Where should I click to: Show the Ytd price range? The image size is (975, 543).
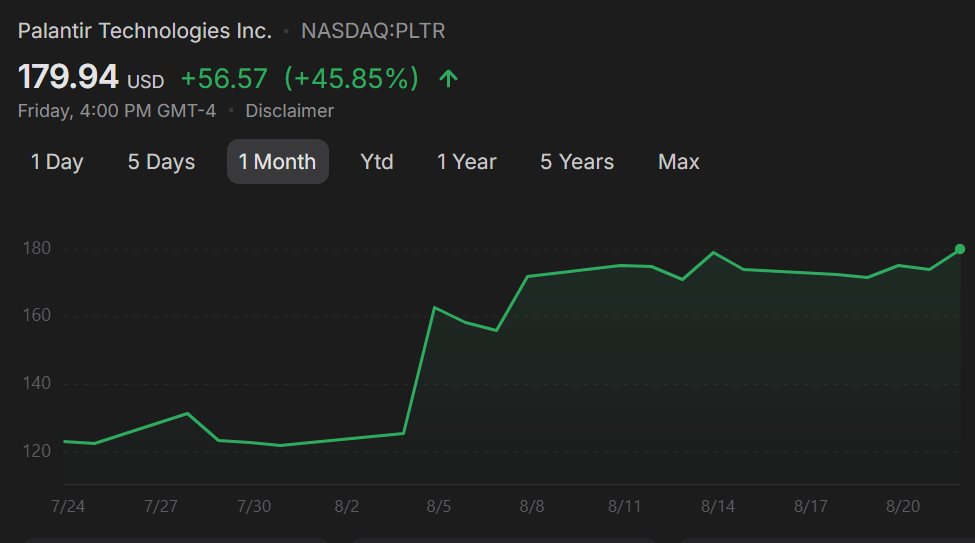click(x=377, y=162)
